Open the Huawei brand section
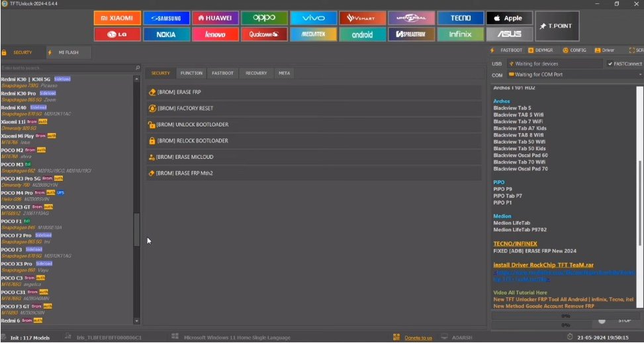644x343 pixels. pyautogui.click(x=215, y=18)
